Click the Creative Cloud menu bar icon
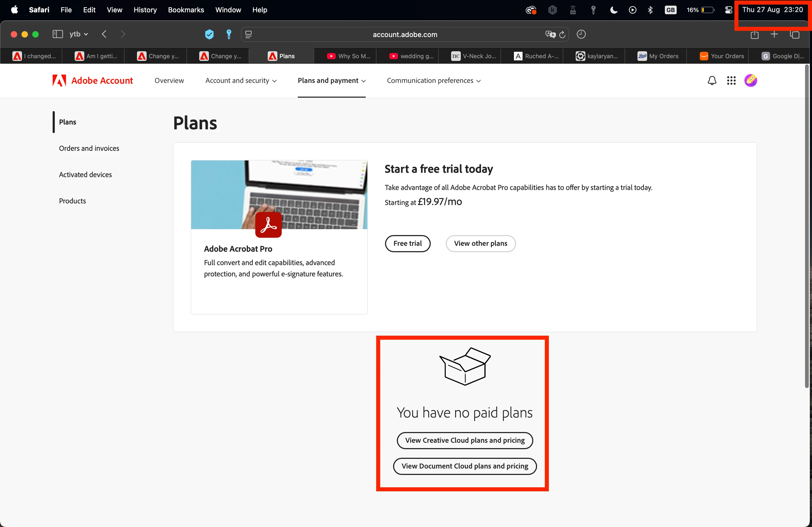812x527 pixels. [x=531, y=10]
